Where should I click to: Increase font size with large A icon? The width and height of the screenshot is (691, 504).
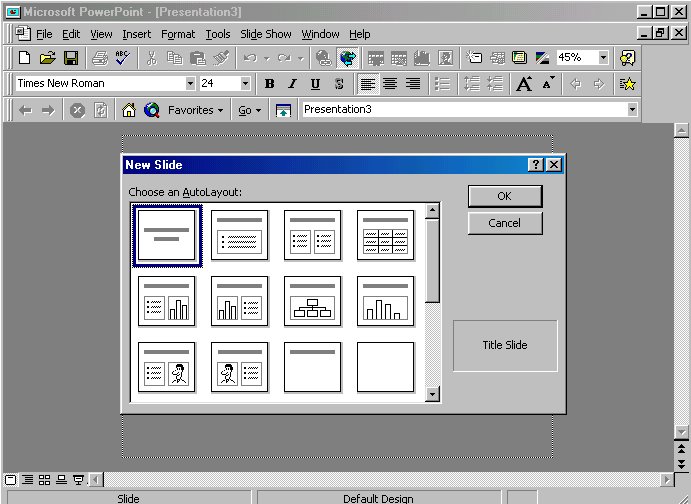pos(524,84)
